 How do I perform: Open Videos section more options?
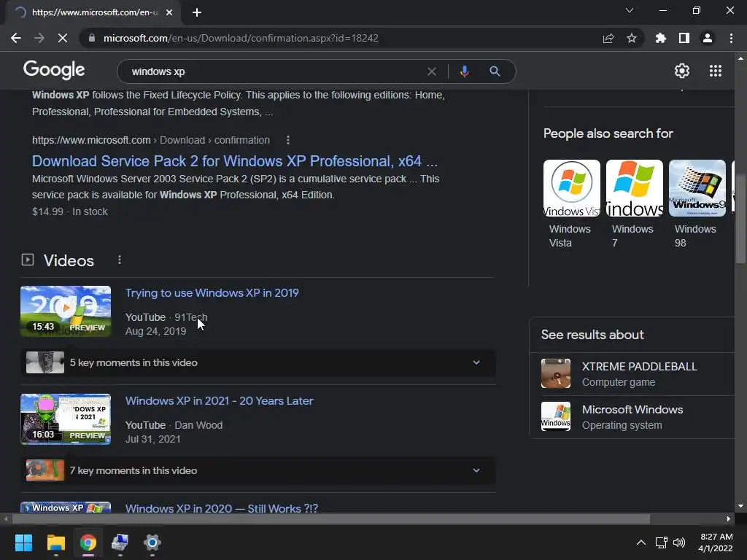point(120,260)
